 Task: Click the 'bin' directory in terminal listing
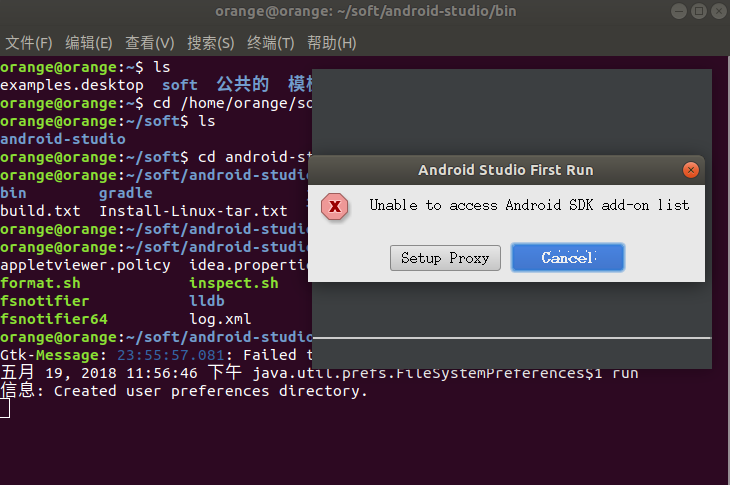pos(14,193)
